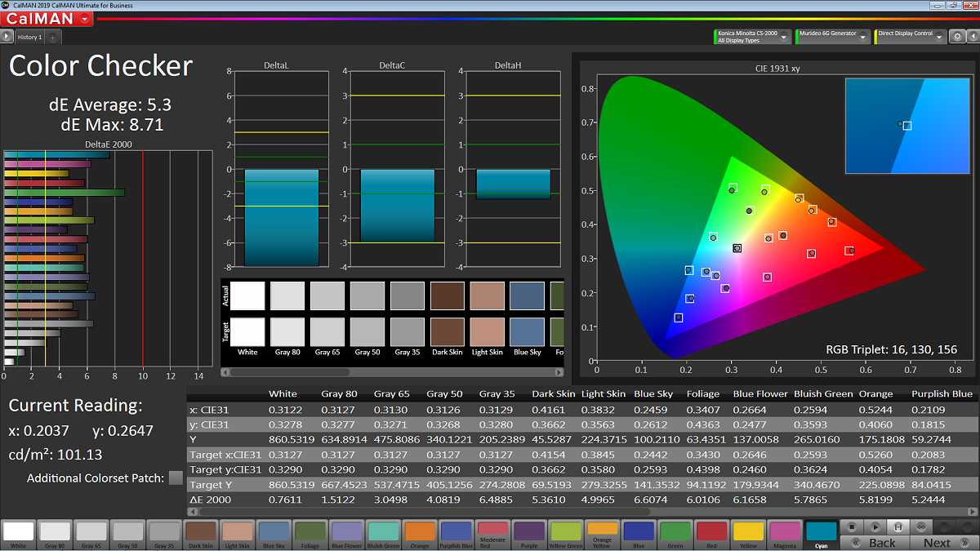Open the CalMAN main menu dropdown

[47, 18]
